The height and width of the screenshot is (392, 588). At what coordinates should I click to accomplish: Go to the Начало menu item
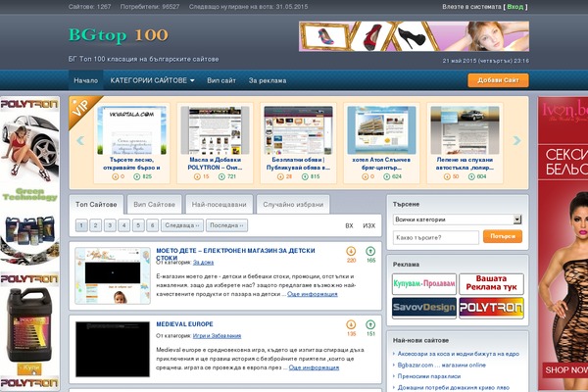pyautogui.click(x=86, y=80)
